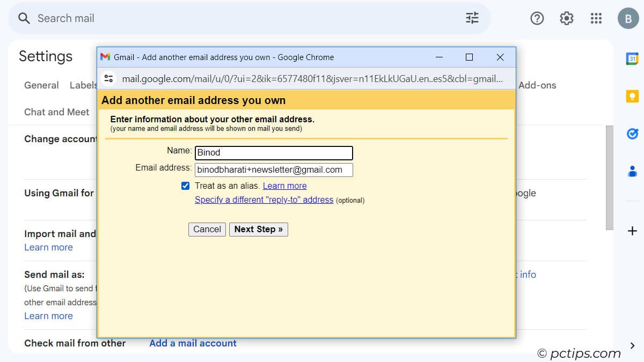Click the Next Step button

259,229
